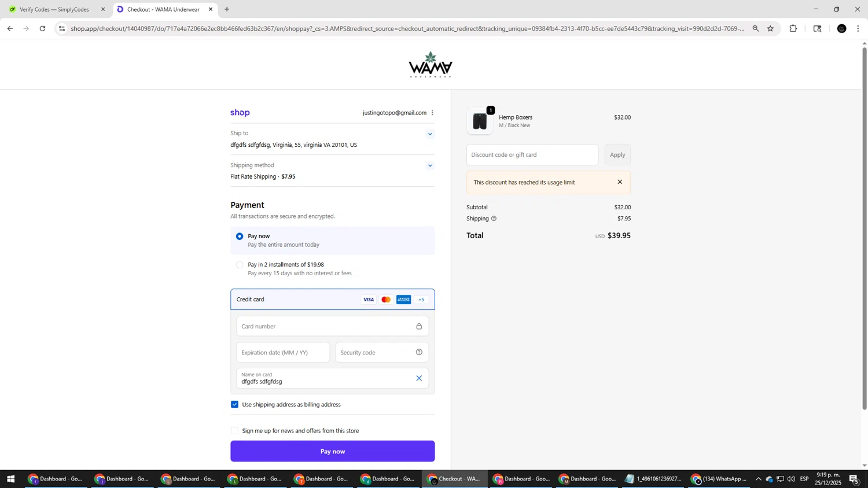Reload the checkout page
The width and height of the screenshot is (868, 488).
[x=42, y=28]
